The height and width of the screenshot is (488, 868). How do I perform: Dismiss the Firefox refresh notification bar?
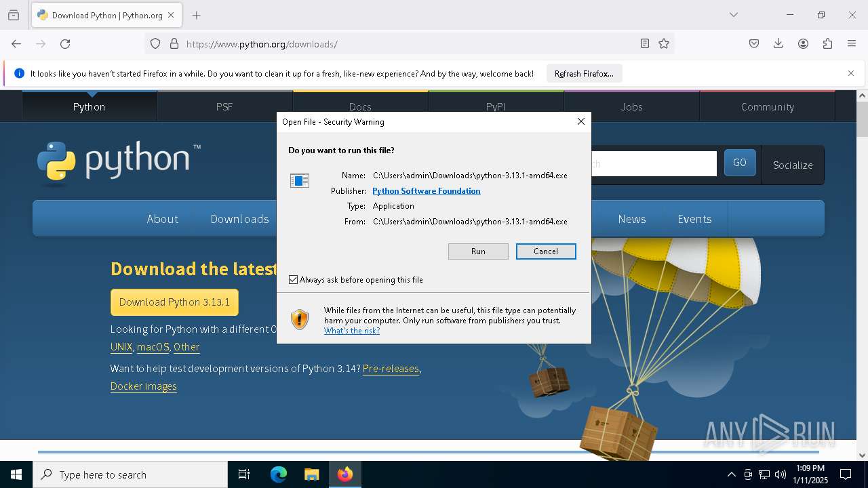click(x=851, y=73)
